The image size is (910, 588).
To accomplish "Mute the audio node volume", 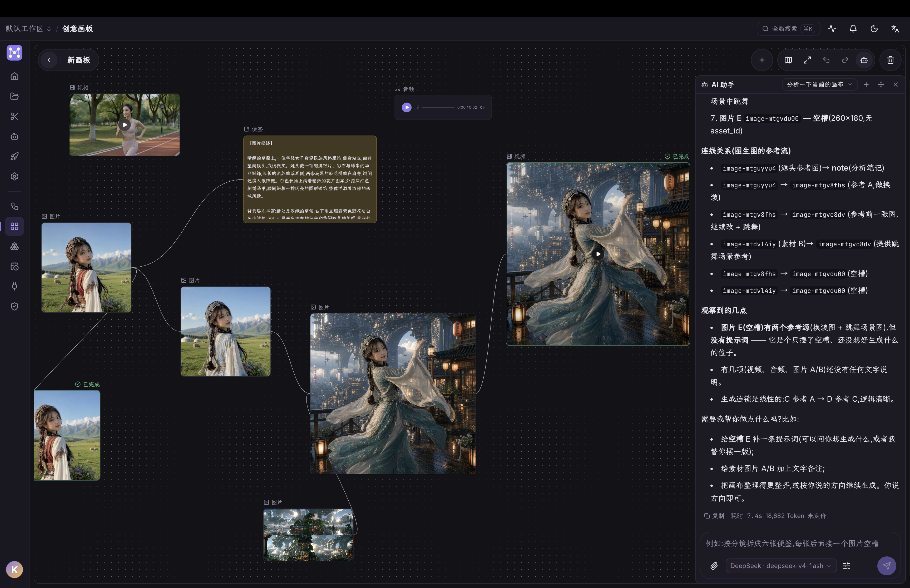I will tap(482, 107).
